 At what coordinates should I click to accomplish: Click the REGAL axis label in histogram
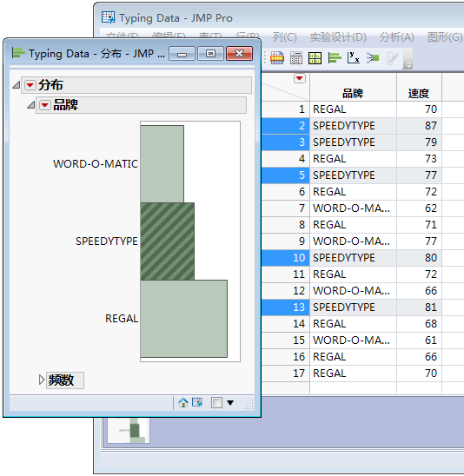coord(122,319)
